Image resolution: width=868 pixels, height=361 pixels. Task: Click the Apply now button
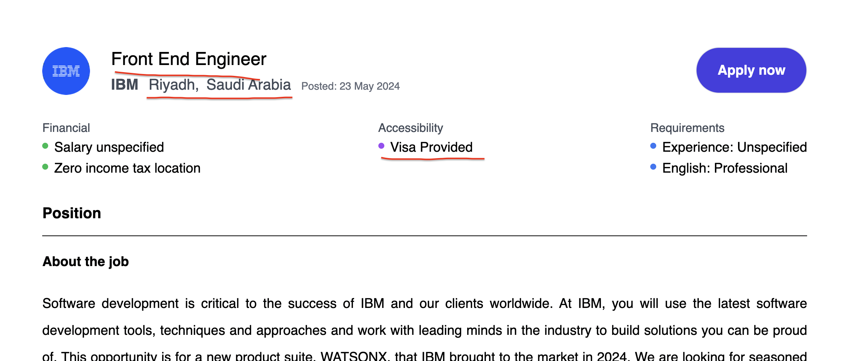click(751, 70)
